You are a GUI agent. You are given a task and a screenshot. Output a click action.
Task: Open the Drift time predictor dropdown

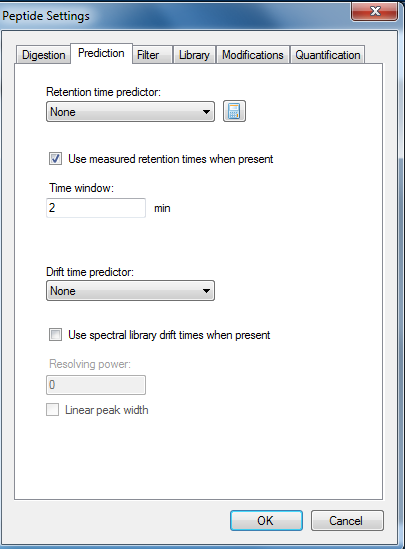click(130, 291)
